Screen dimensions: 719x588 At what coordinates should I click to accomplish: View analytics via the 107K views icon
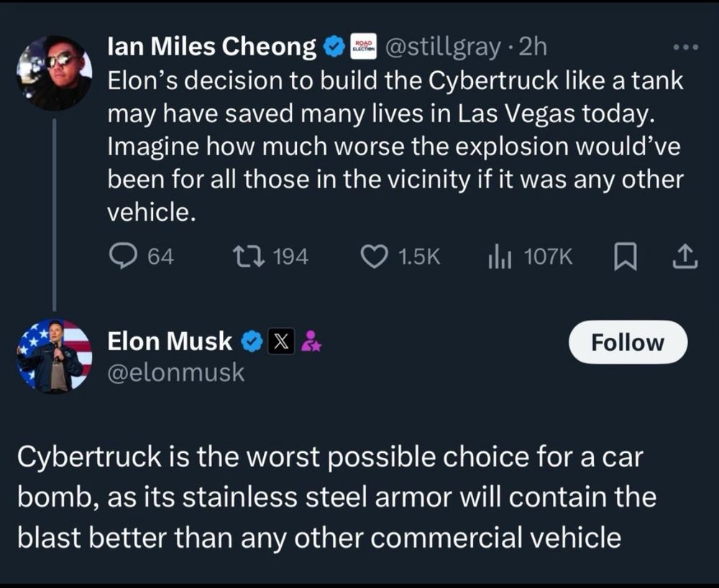499,256
